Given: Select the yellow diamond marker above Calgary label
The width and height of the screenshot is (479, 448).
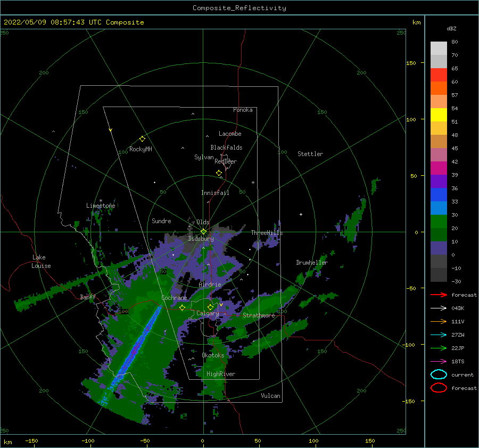Looking at the screenshot, I should [x=210, y=307].
